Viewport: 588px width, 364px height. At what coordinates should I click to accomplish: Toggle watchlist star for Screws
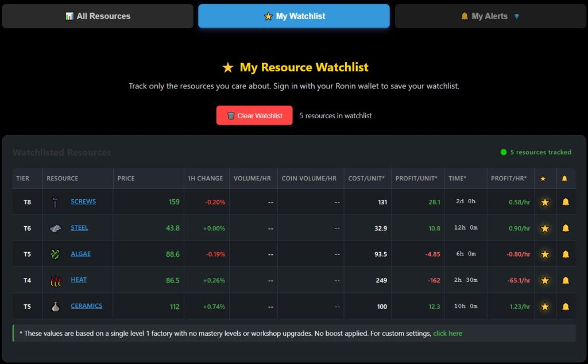(545, 202)
